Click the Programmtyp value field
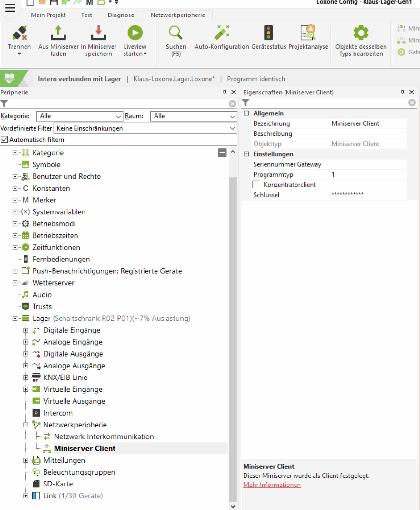Viewport: 420px width, 510px height. pos(368,175)
